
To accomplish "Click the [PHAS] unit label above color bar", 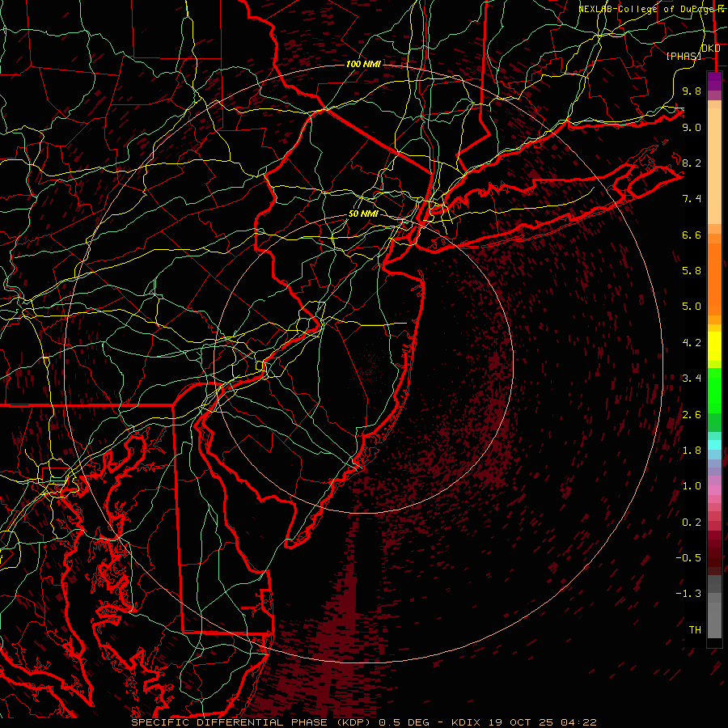I will tap(684, 56).
